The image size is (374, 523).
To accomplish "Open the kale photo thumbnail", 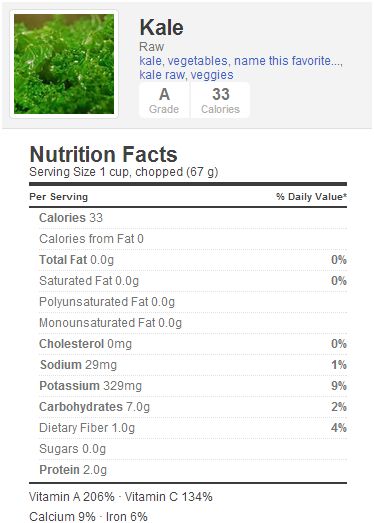I will 64,64.
